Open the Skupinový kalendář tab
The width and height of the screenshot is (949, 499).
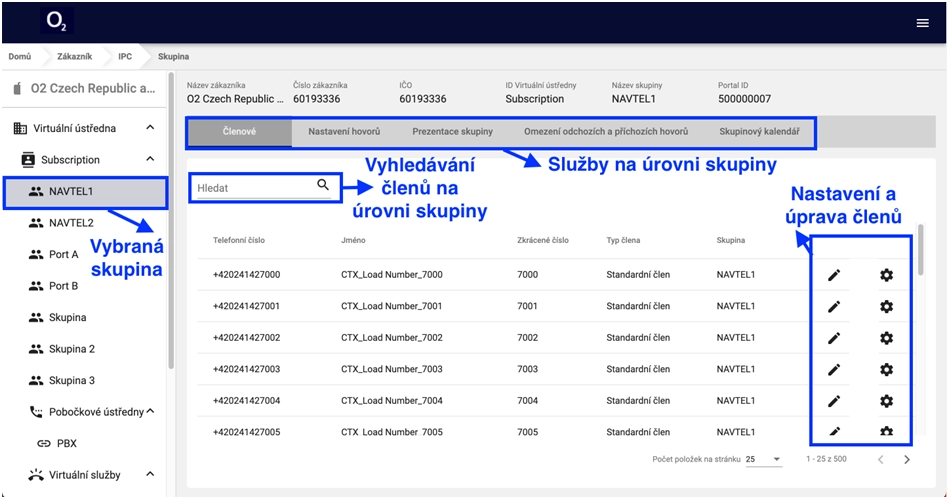point(759,132)
